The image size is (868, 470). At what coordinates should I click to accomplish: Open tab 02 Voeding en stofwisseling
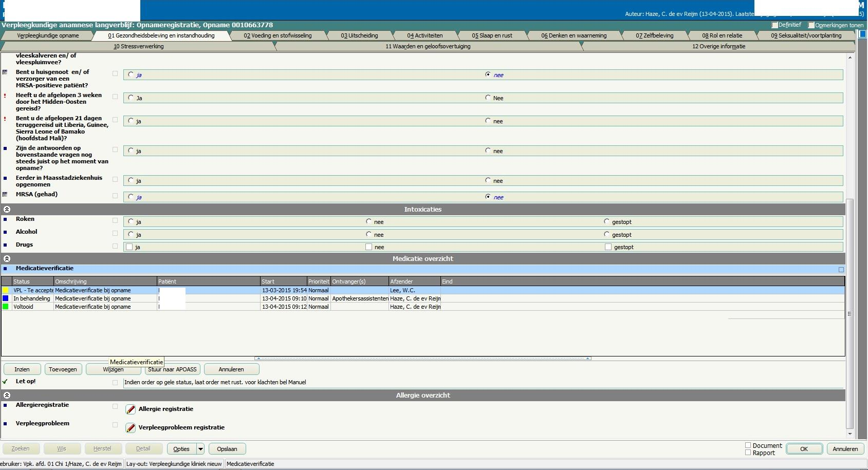pyautogui.click(x=278, y=35)
